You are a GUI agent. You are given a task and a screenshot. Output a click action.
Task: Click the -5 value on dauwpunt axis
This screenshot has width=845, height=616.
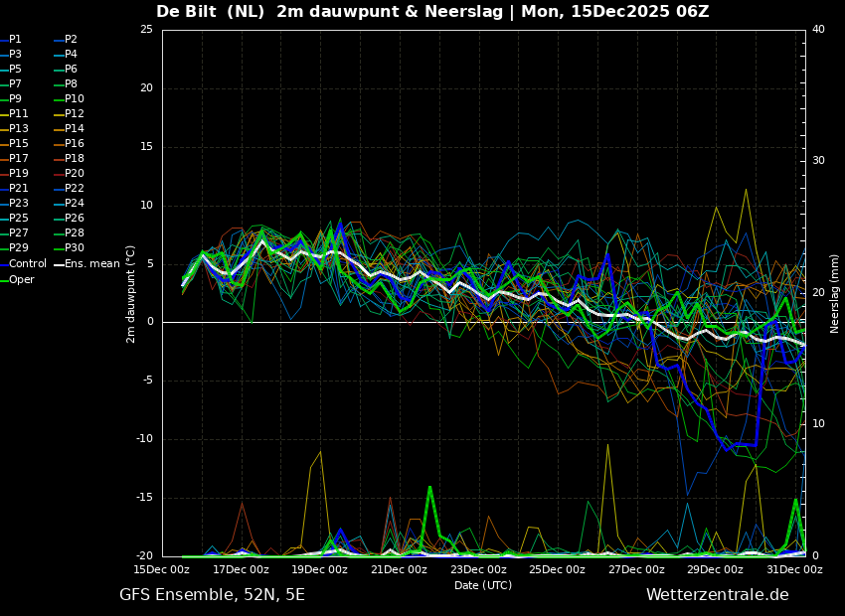point(148,381)
